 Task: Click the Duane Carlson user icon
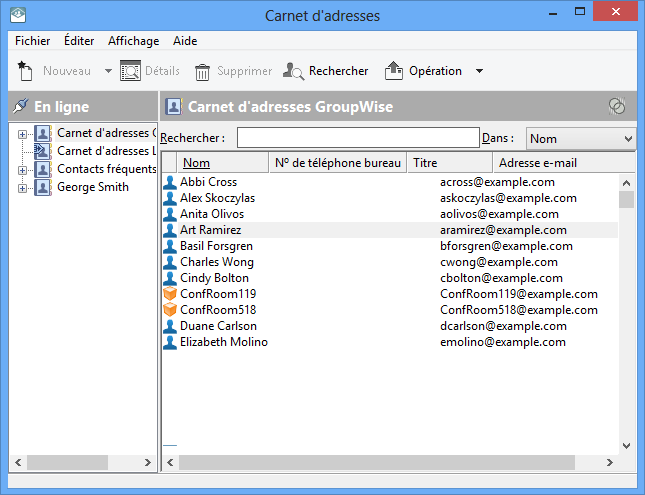[170, 326]
